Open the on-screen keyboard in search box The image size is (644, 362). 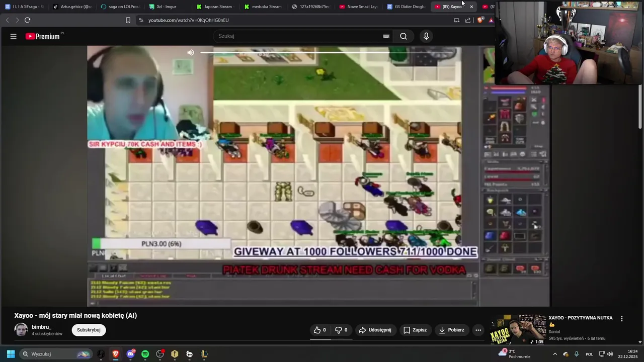[386, 36]
